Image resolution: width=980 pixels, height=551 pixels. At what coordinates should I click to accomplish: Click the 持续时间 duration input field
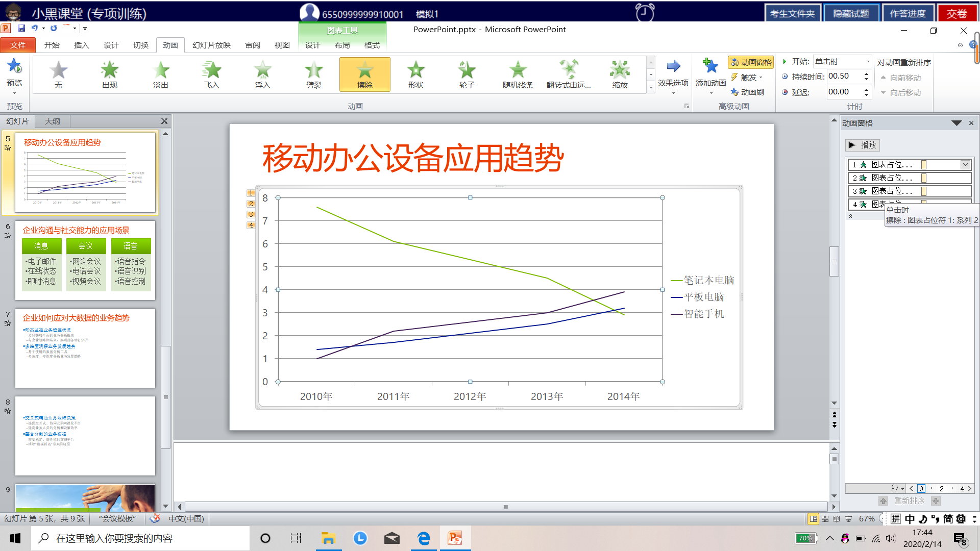pyautogui.click(x=844, y=77)
